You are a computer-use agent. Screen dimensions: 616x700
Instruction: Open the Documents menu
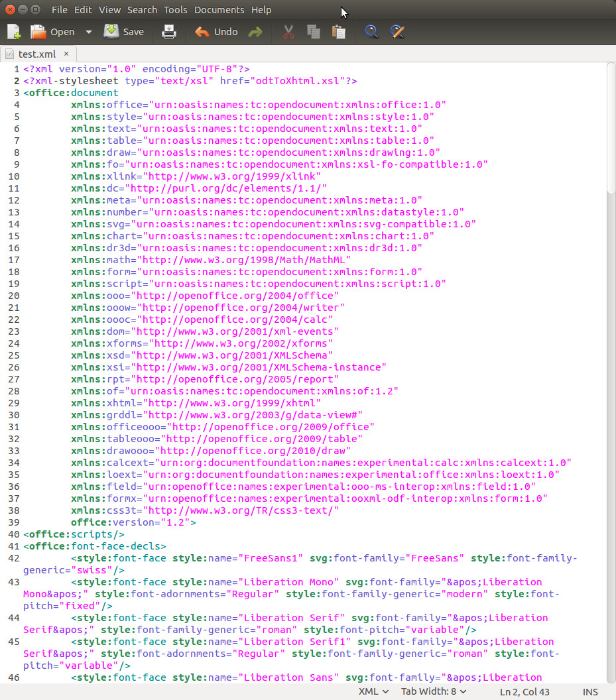[x=219, y=10]
